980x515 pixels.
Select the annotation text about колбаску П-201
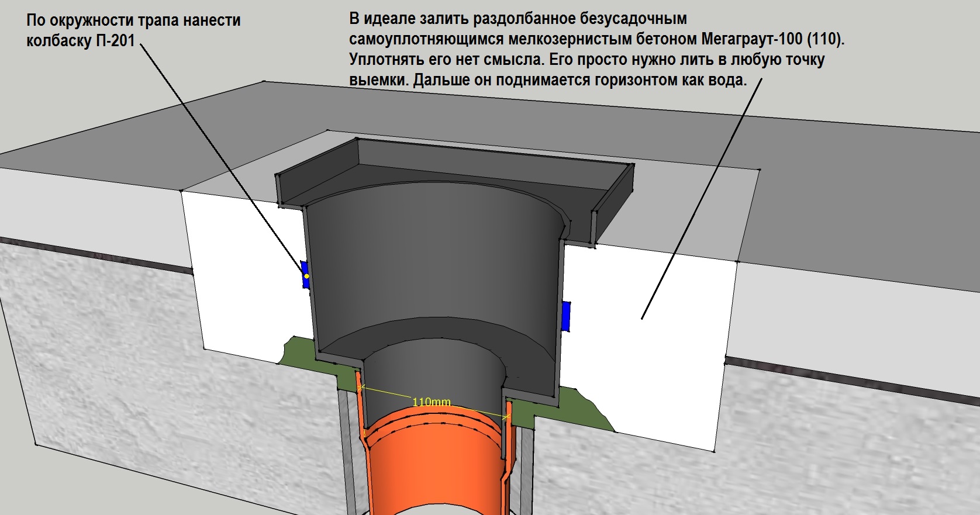[x=133, y=30]
